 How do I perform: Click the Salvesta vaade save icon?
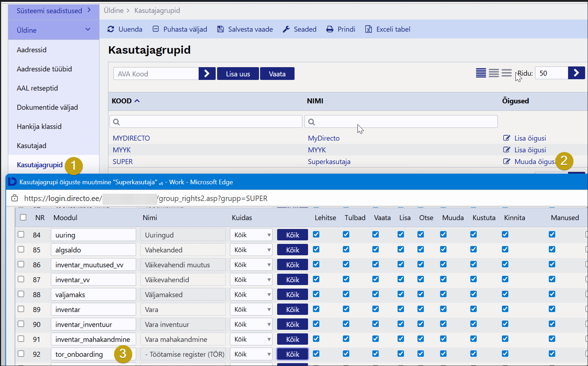[x=221, y=29]
